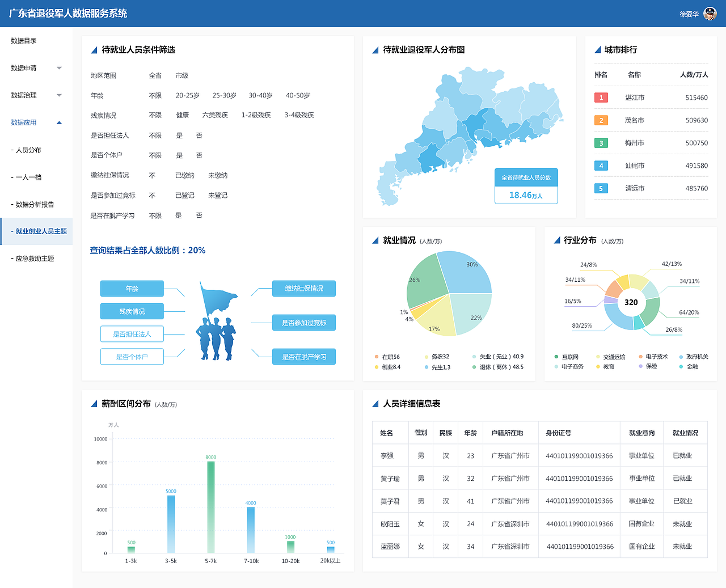Click the 在职56 legend dot

(377, 357)
